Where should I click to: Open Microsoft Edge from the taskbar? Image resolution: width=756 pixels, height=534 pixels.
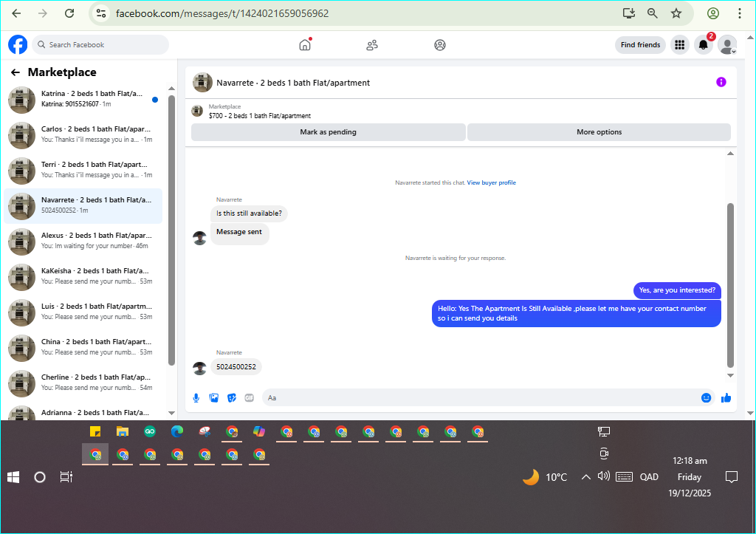177,431
